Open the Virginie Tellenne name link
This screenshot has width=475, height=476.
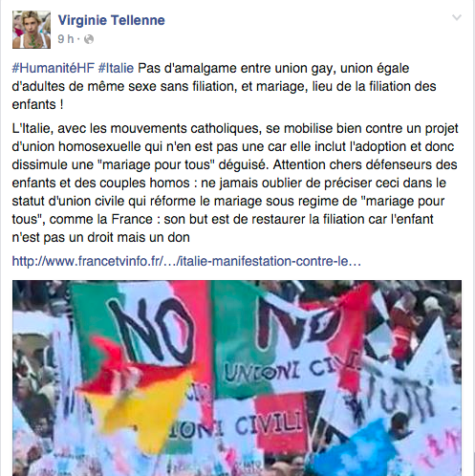point(112,20)
